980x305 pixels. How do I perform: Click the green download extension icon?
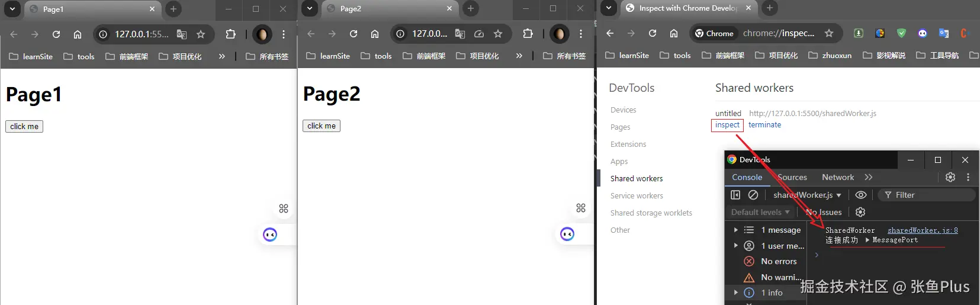coord(859,33)
